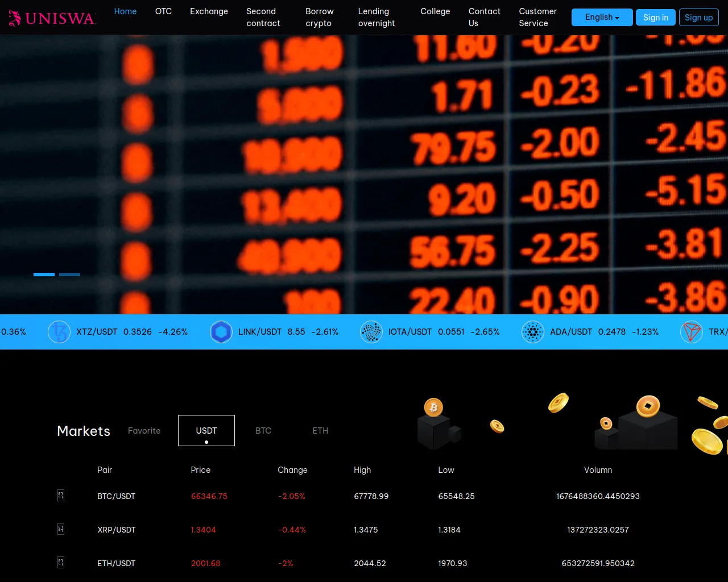
Task: Click XRP high value 1.3475
Action: [366, 530]
